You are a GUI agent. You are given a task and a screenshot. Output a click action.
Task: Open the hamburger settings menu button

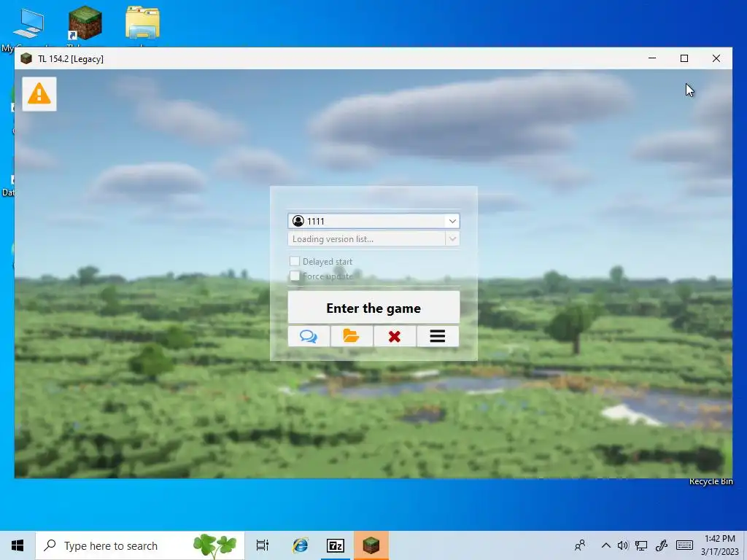tap(438, 336)
